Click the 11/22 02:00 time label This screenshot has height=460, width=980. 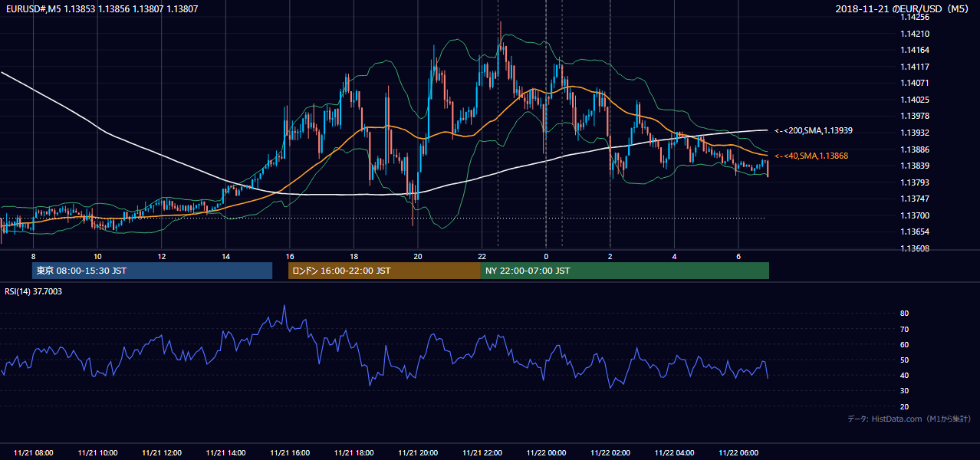[611, 453]
